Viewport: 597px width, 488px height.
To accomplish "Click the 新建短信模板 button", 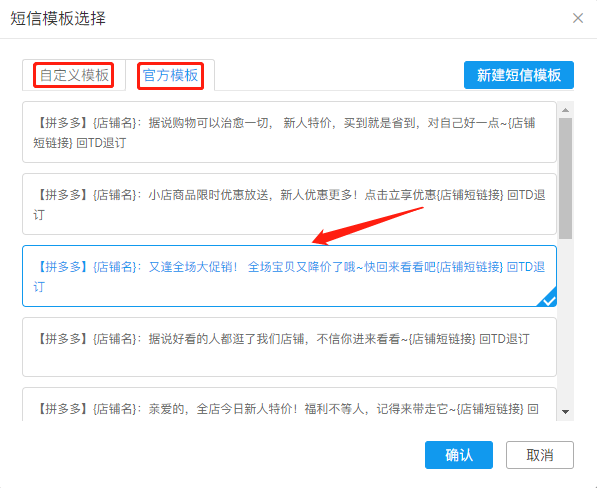I will [519, 75].
